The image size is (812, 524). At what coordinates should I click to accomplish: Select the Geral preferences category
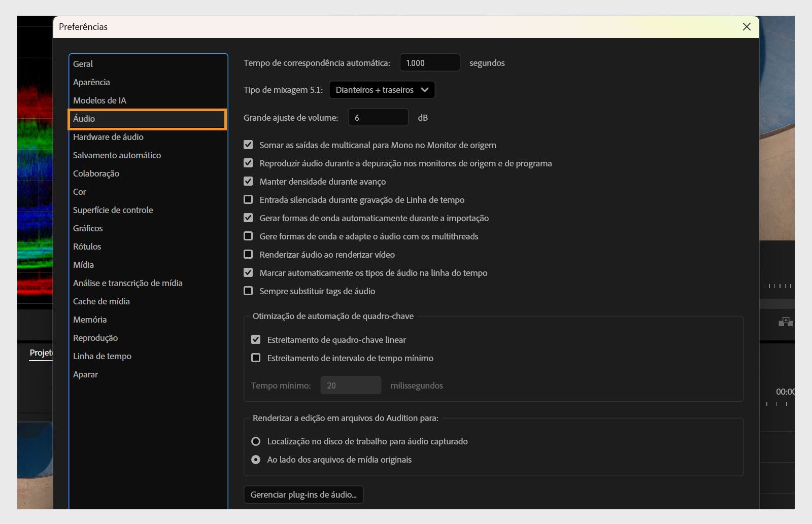(x=82, y=63)
